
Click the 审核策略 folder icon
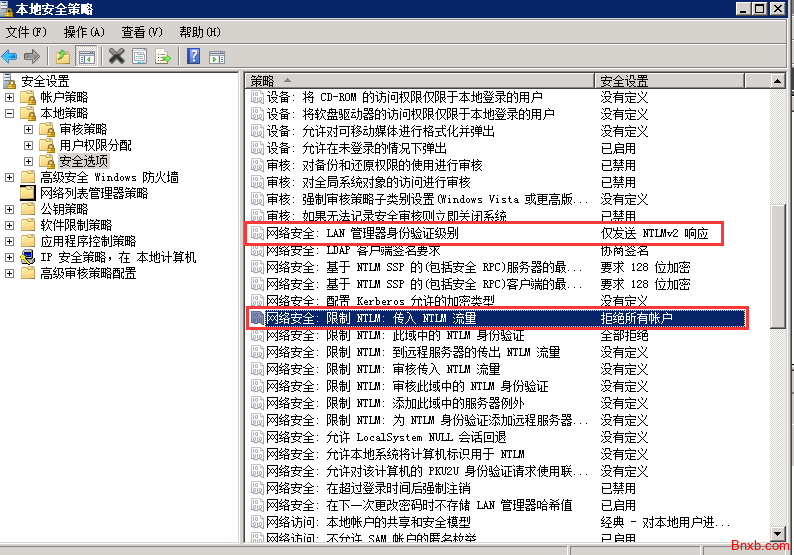[x=47, y=129]
